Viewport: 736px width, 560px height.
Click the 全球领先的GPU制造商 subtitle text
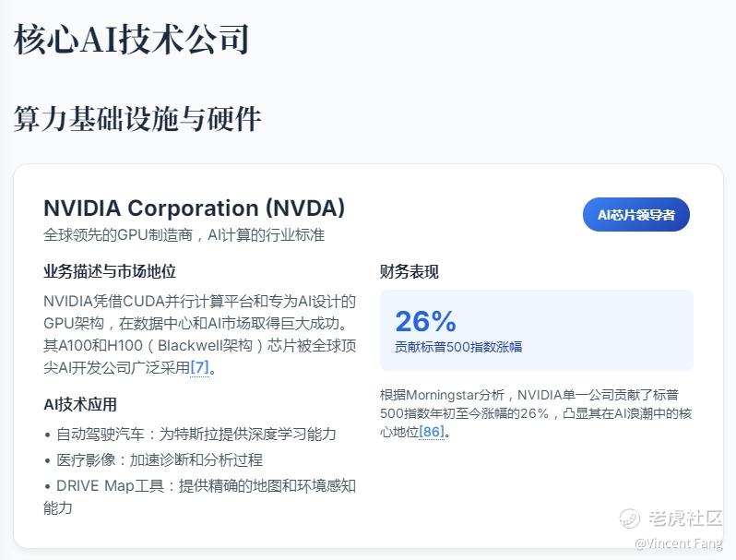click(184, 235)
